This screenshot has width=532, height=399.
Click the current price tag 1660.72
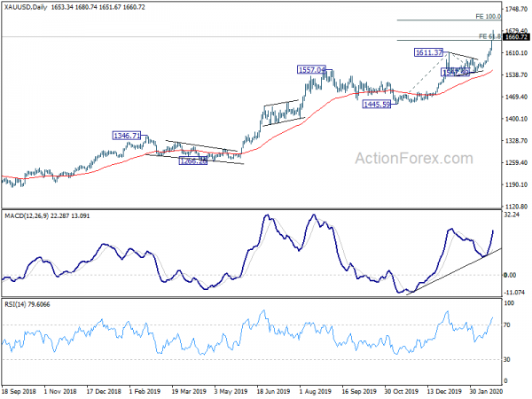(x=516, y=37)
